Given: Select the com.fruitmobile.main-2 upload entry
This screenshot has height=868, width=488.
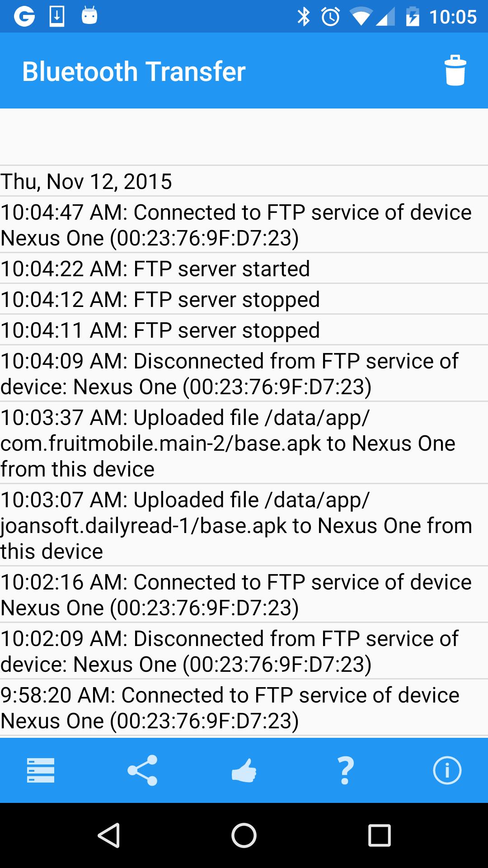Looking at the screenshot, I should click(x=244, y=443).
